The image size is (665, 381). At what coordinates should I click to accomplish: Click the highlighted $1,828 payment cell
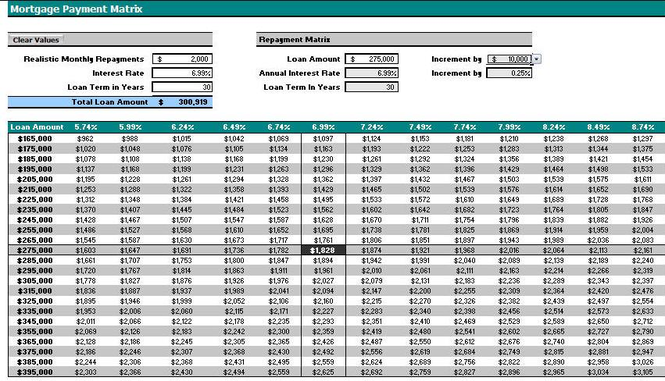323,250
